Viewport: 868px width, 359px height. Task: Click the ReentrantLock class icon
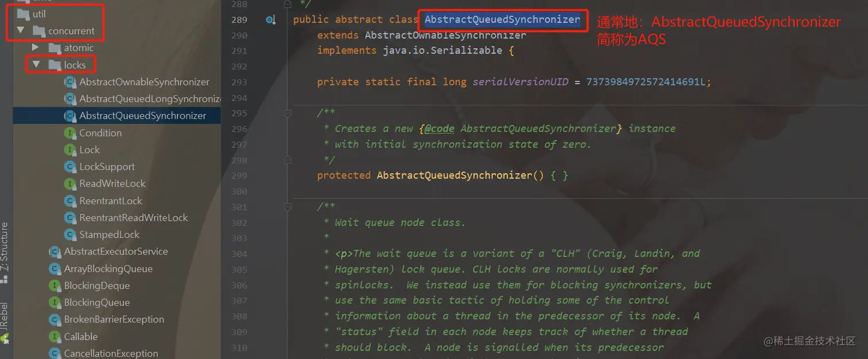70,201
